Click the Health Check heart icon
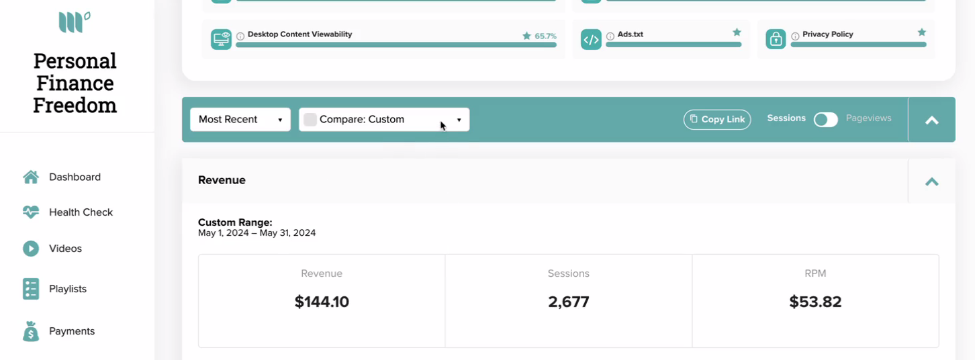The height and width of the screenshot is (360, 975). pyautogui.click(x=30, y=212)
